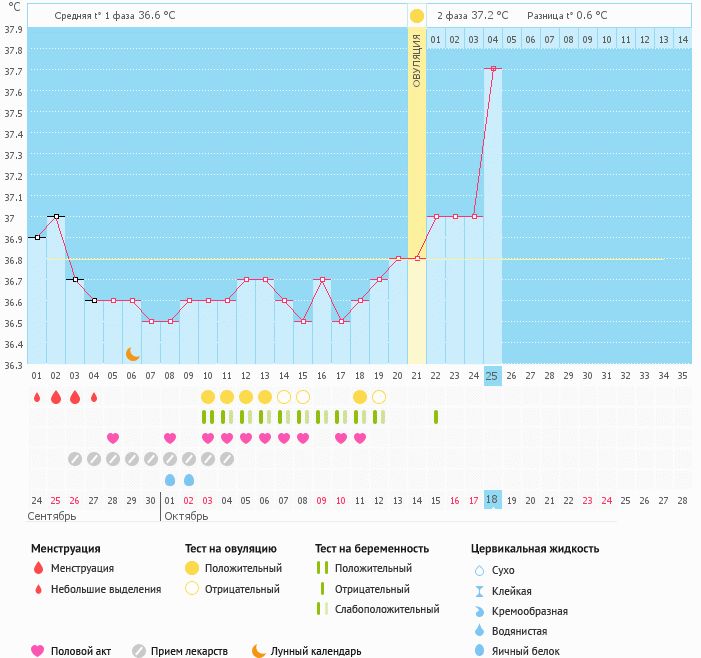The image size is (701, 658).
Task: Click the Тест на беременность legend heading
Action: tap(372, 548)
